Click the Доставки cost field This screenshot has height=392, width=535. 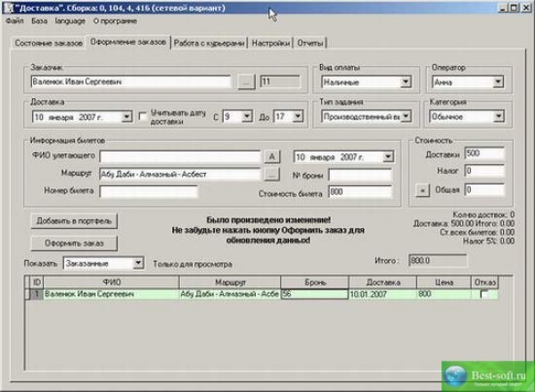coord(484,153)
